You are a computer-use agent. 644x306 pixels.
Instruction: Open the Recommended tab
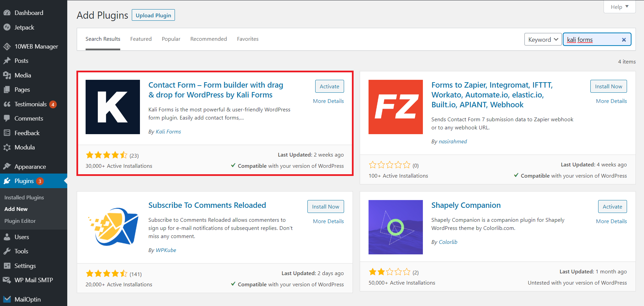pyautogui.click(x=208, y=39)
